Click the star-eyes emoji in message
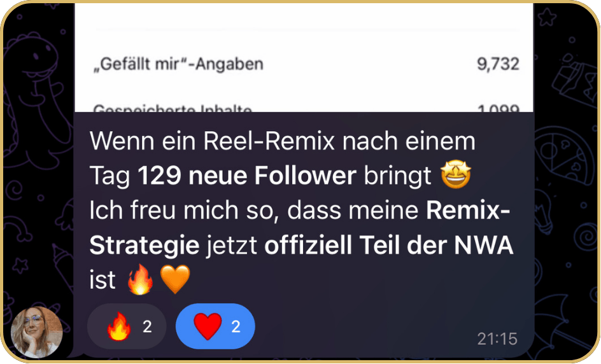The image size is (601, 364). coord(456,175)
